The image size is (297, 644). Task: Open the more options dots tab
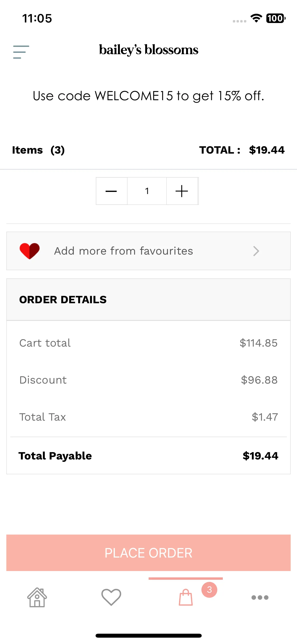tap(260, 597)
